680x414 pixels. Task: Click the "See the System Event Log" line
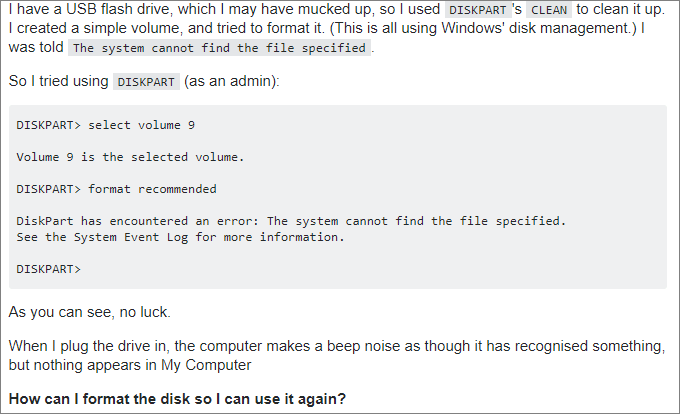[180, 237]
